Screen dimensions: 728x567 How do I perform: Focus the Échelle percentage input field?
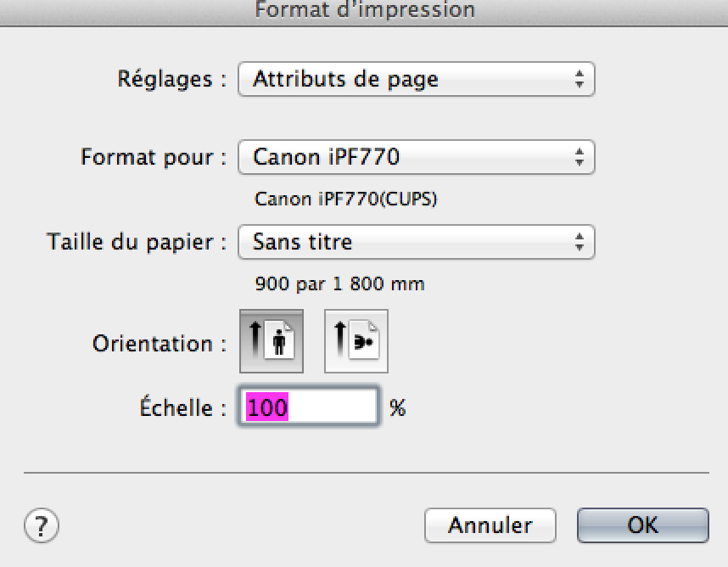point(309,407)
